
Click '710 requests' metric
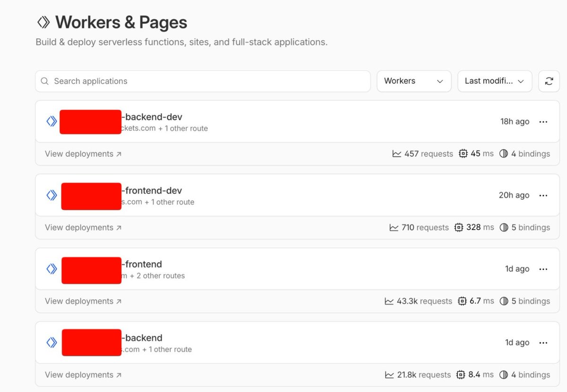[x=425, y=228]
